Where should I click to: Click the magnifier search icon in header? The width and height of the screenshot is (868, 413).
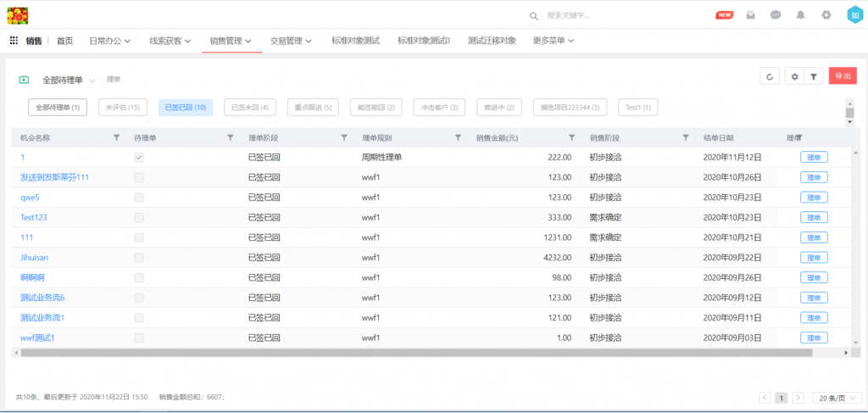(x=533, y=16)
